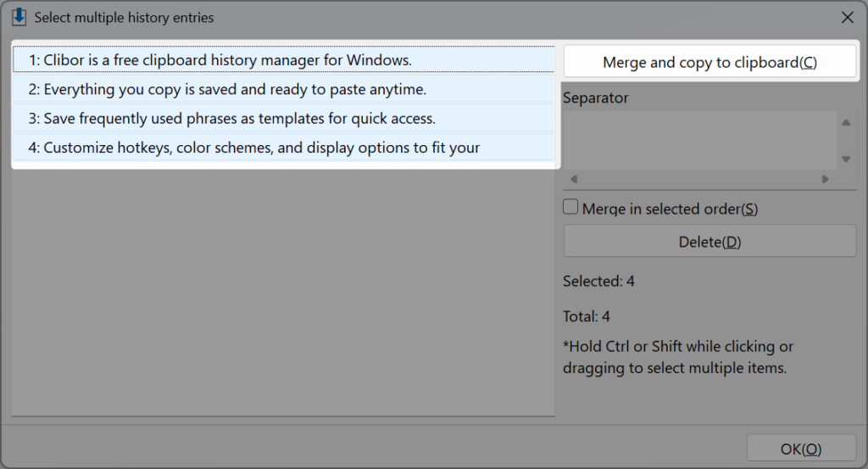Click Merge and copy to clipboard button
The width and height of the screenshot is (868, 469).
tap(709, 62)
